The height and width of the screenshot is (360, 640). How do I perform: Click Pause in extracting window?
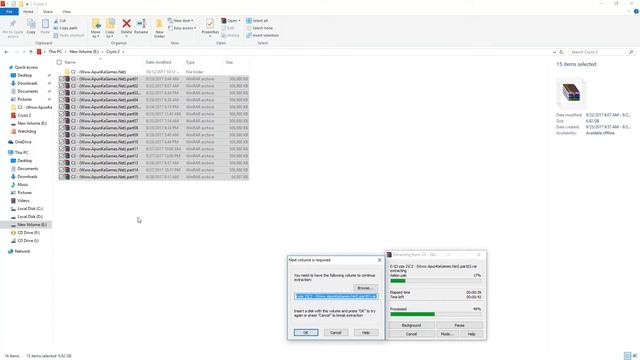459,325
